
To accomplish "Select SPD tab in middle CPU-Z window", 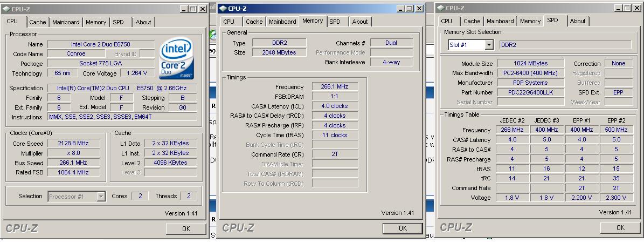I will (335, 22).
